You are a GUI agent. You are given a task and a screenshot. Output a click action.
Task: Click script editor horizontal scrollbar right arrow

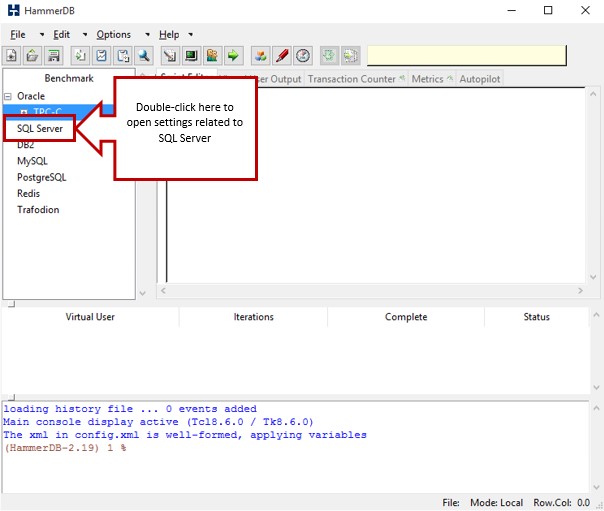click(581, 291)
